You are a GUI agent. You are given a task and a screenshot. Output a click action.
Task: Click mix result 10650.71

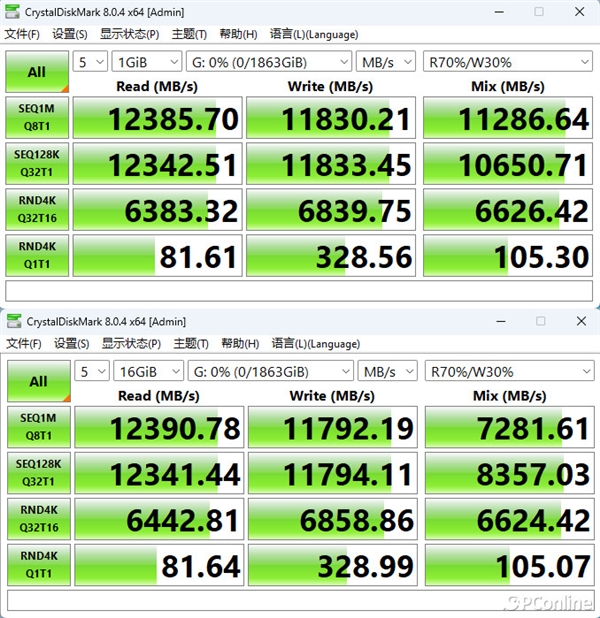coord(508,164)
